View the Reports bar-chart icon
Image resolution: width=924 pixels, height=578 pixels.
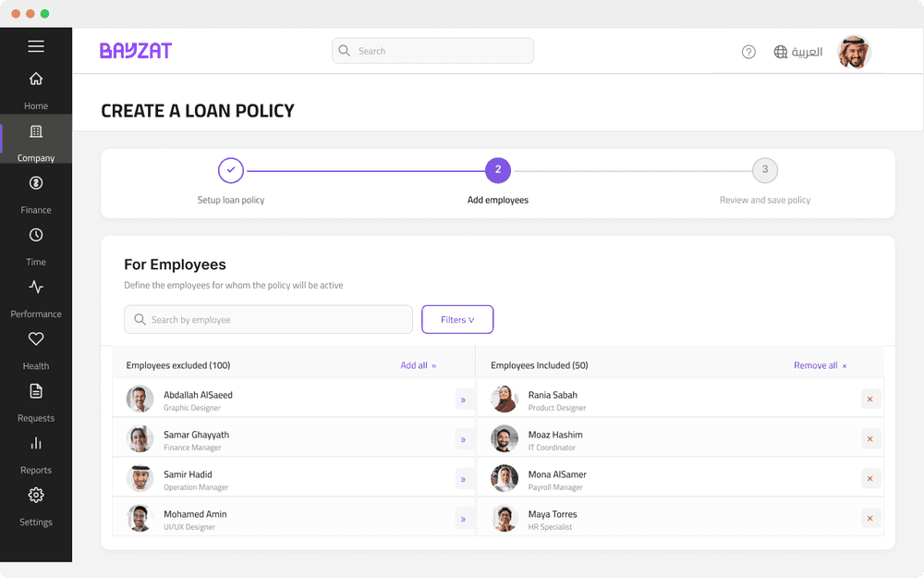pyautogui.click(x=35, y=443)
